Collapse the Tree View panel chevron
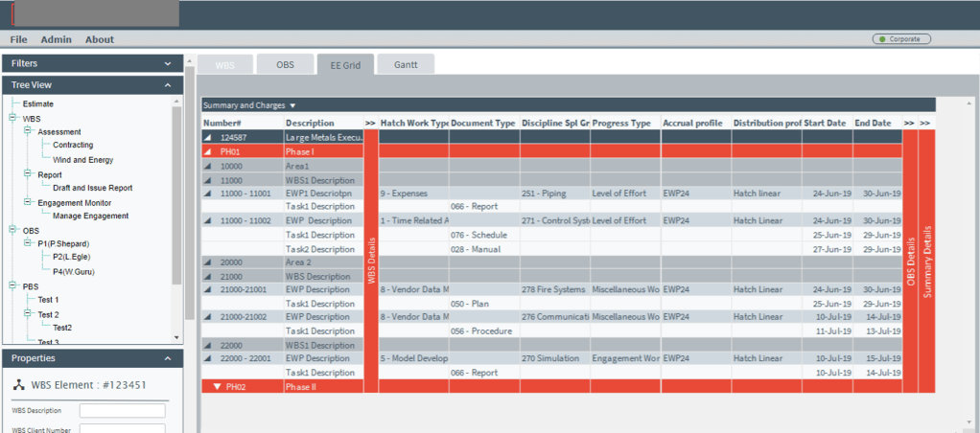This screenshot has height=433, width=980. pyautogui.click(x=169, y=85)
